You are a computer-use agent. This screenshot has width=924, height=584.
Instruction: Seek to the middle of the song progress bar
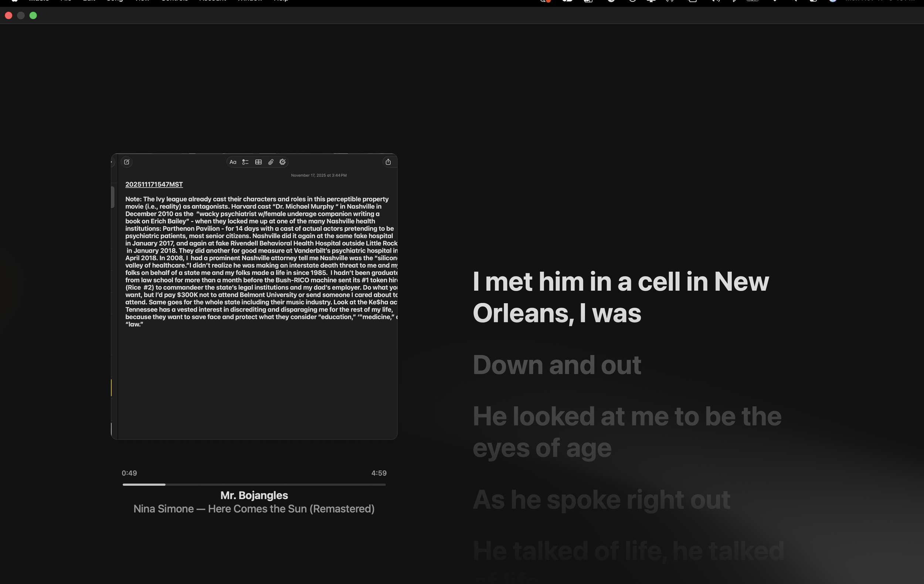(x=254, y=485)
